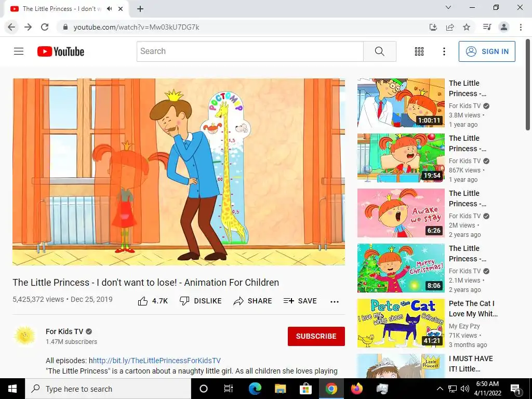Launch Microsoft Edge from taskbar
This screenshot has width=532, height=399.
coord(255,389)
